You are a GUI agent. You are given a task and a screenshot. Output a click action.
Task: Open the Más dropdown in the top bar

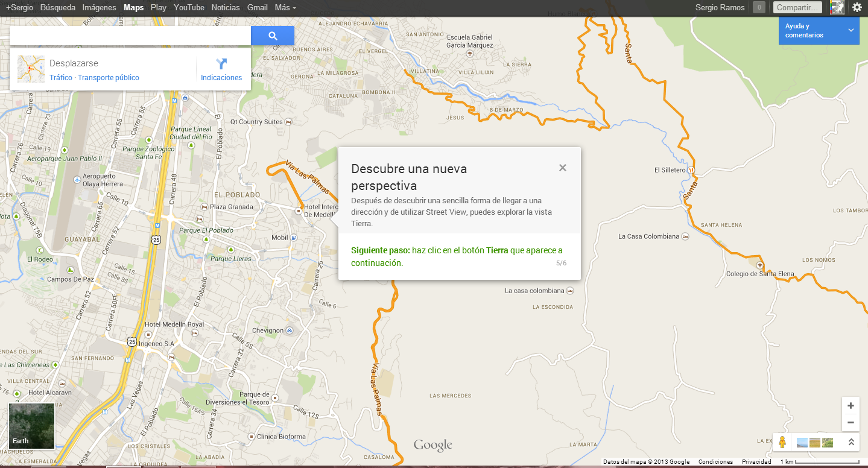pos(285,8)
